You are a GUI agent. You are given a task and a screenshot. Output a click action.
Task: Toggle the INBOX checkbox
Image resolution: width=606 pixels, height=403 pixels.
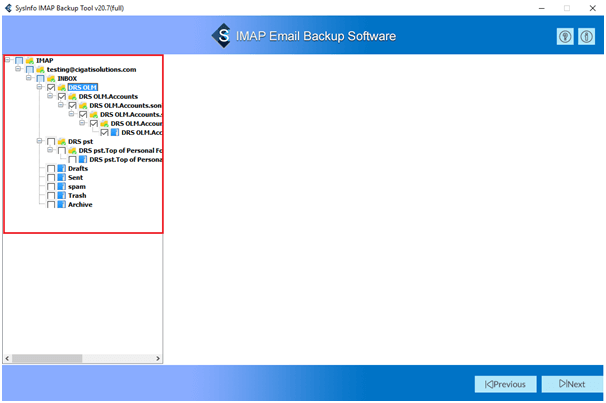pos(40,78)
